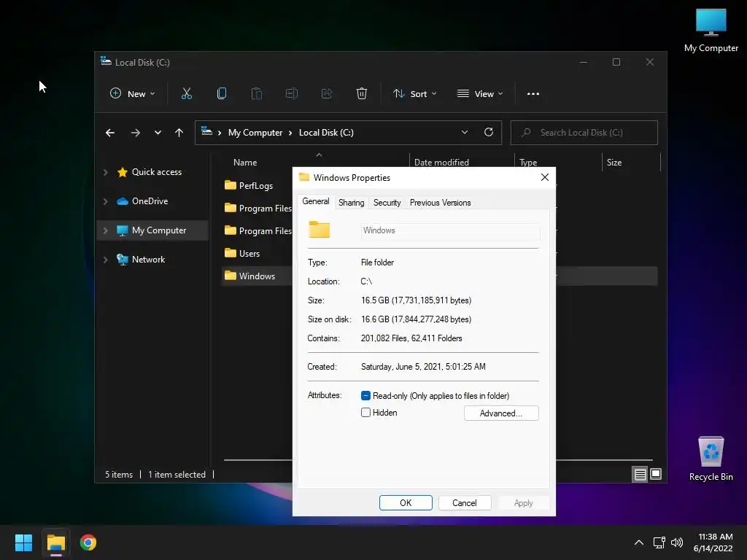Image resolution: width=747 pixels, height=560 pixels.
Task: Select Network in the navigation pane
Action: pos(152,260)
